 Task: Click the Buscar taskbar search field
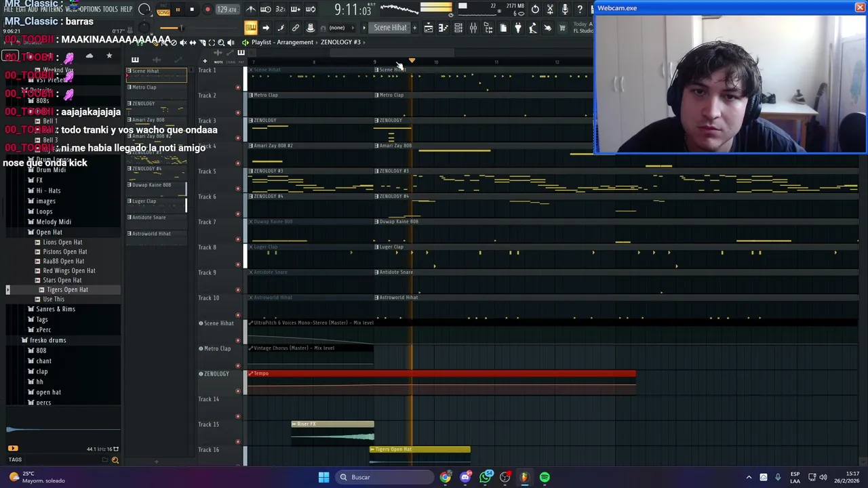(384, 477)
